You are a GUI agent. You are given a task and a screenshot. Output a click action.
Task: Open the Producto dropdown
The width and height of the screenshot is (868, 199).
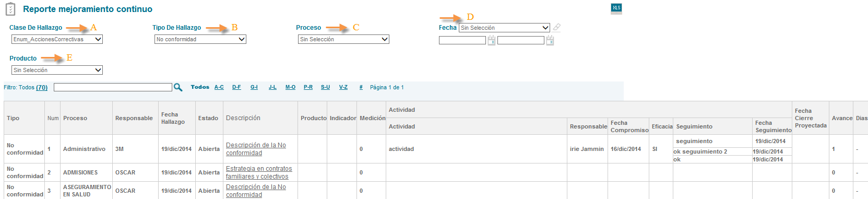coord(57,70)
